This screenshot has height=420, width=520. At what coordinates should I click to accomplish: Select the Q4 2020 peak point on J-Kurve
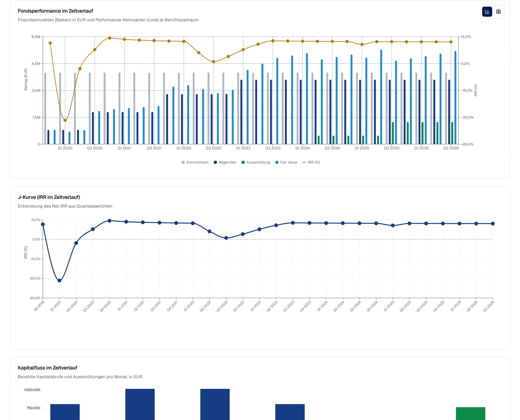coord(110,221)
